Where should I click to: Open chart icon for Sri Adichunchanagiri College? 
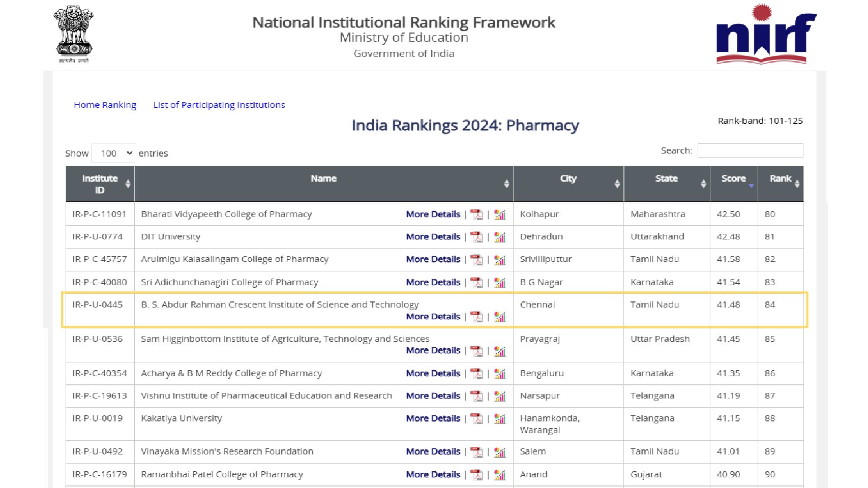(500, 283)
